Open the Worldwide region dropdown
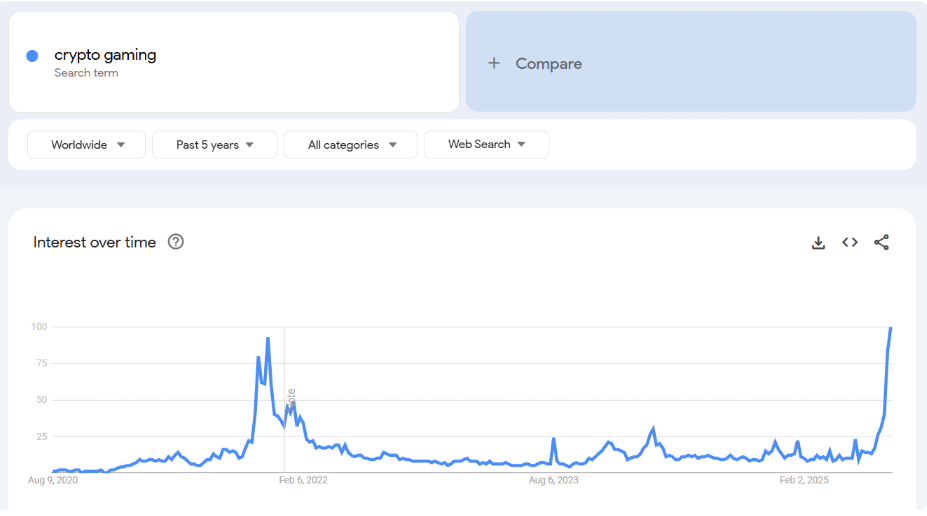Viewport: 927px width, 516px height. point(86,145)
